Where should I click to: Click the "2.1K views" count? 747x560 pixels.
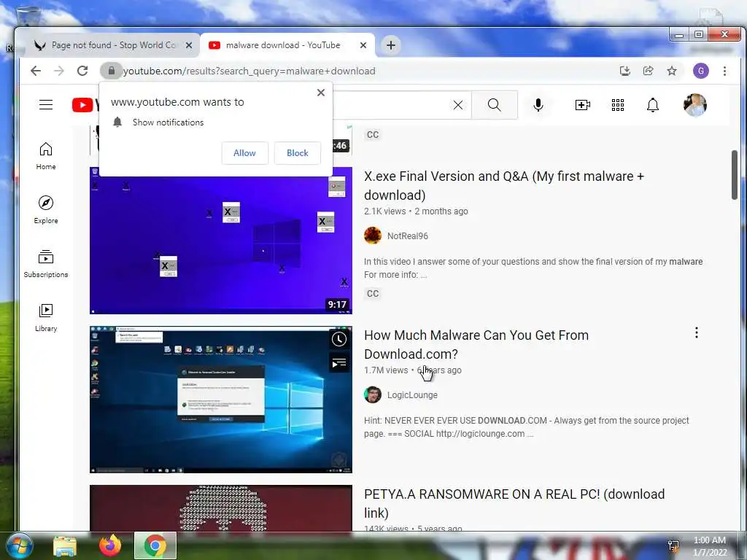click(385, 211)
